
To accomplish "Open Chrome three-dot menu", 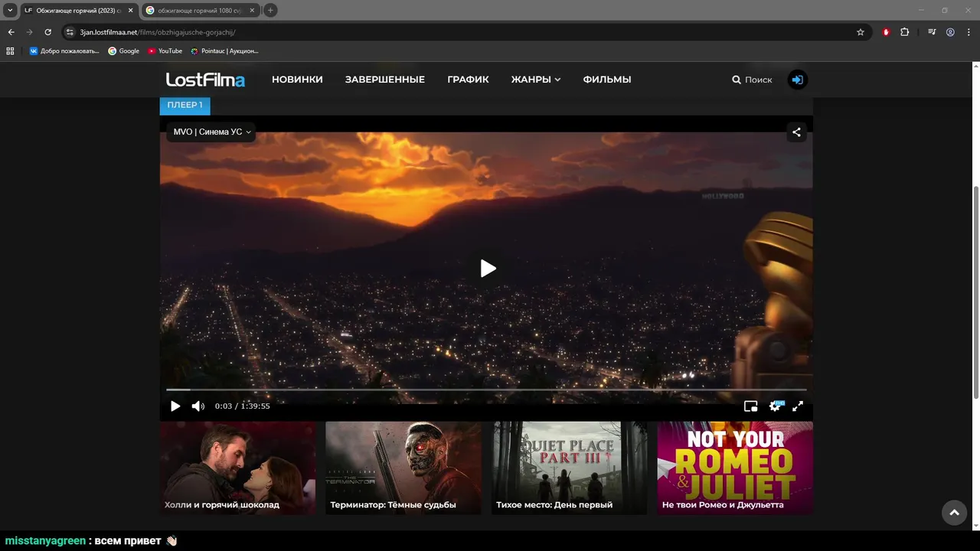I will coord(969,32).
